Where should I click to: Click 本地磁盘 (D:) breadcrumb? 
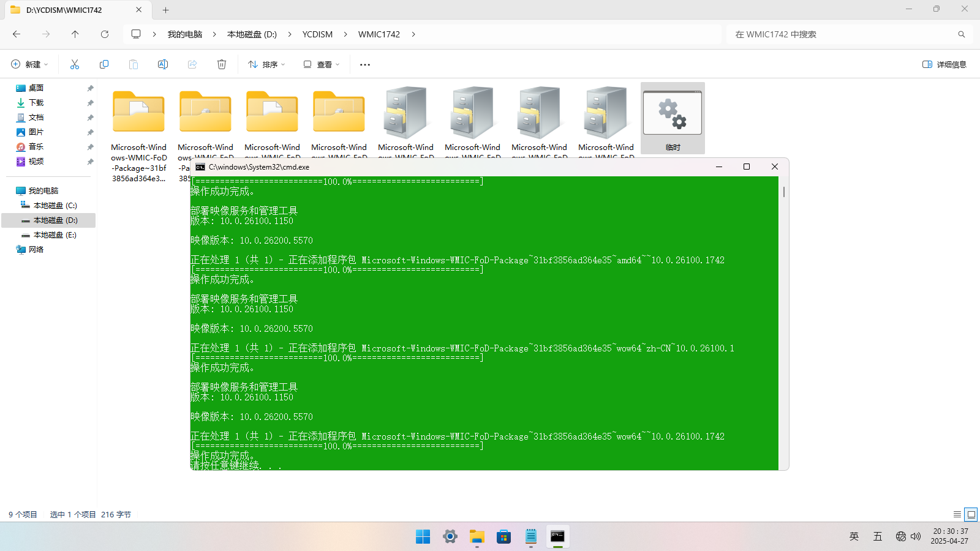(252, 34)
